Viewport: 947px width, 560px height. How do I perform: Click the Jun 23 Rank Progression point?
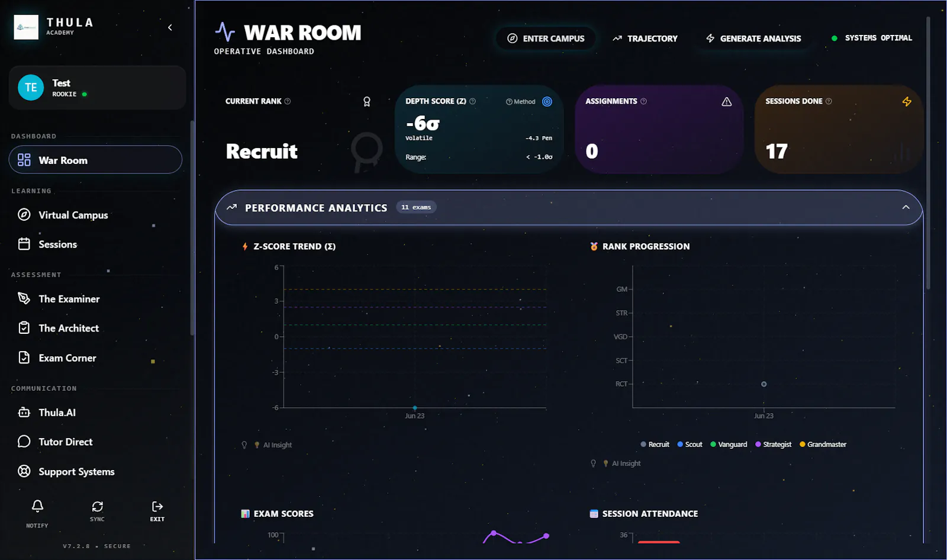click(764, 384)
